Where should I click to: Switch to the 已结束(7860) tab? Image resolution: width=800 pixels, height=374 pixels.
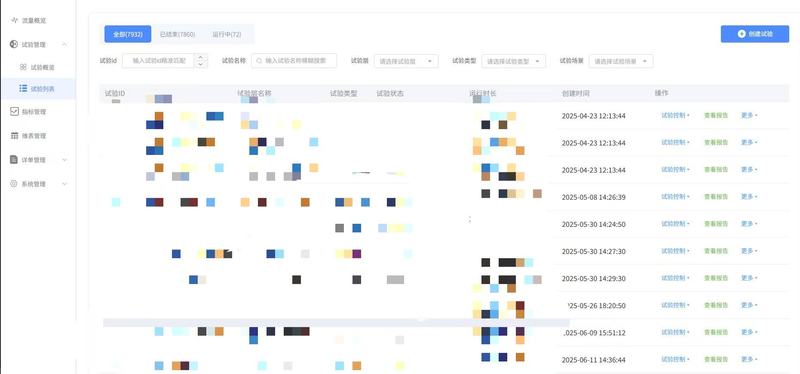(177, 34)
